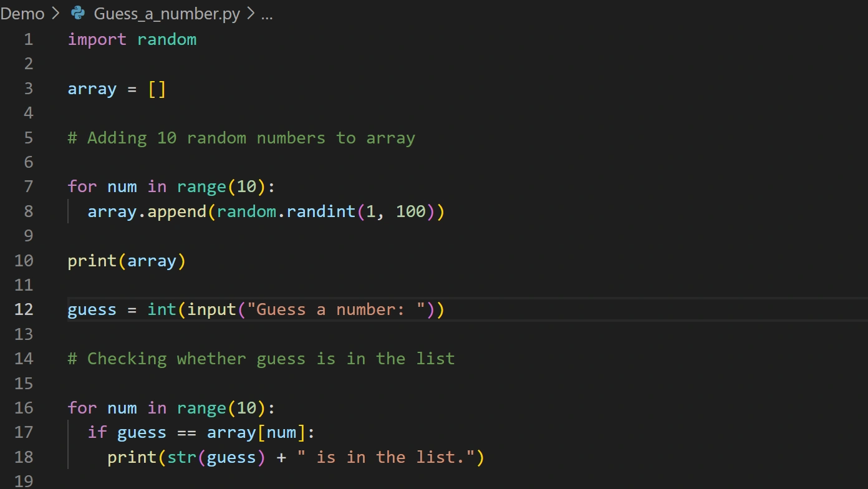This screenshot has height=489, width=868.
Task: Click the " is in the list." string
Action: click(386, 457)
